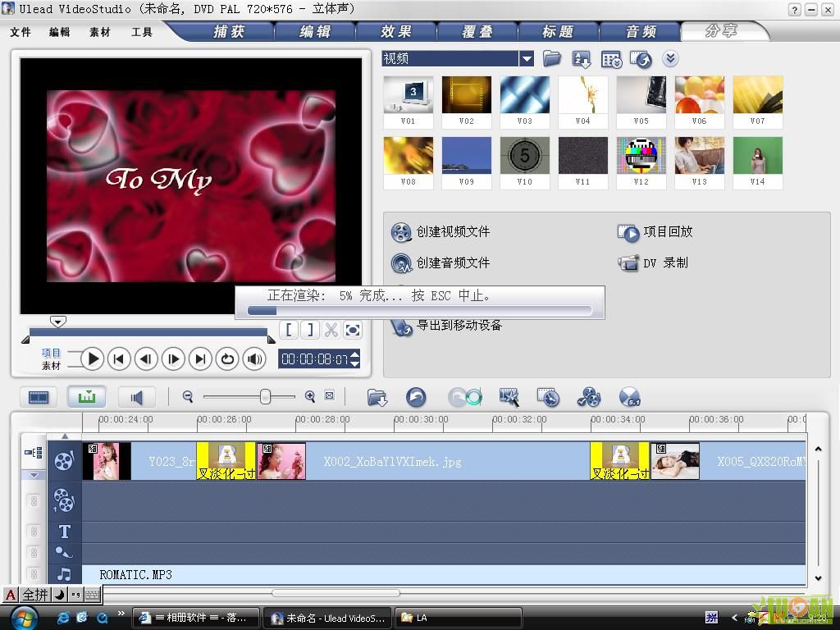The width and height of the screenshot is (840, 630).
Task: Toggle ripple editing lock on overlay track
Action: pyautogui.click(x=34, y=501)
